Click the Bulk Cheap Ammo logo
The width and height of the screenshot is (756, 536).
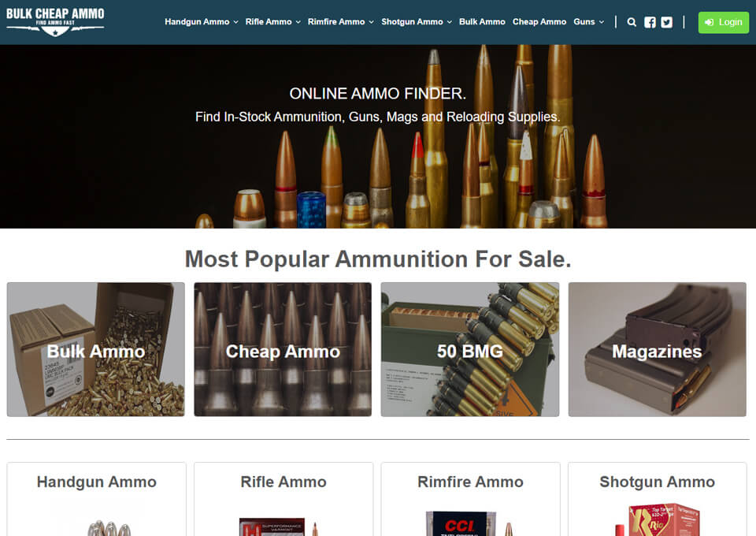[x=55, y=21]
